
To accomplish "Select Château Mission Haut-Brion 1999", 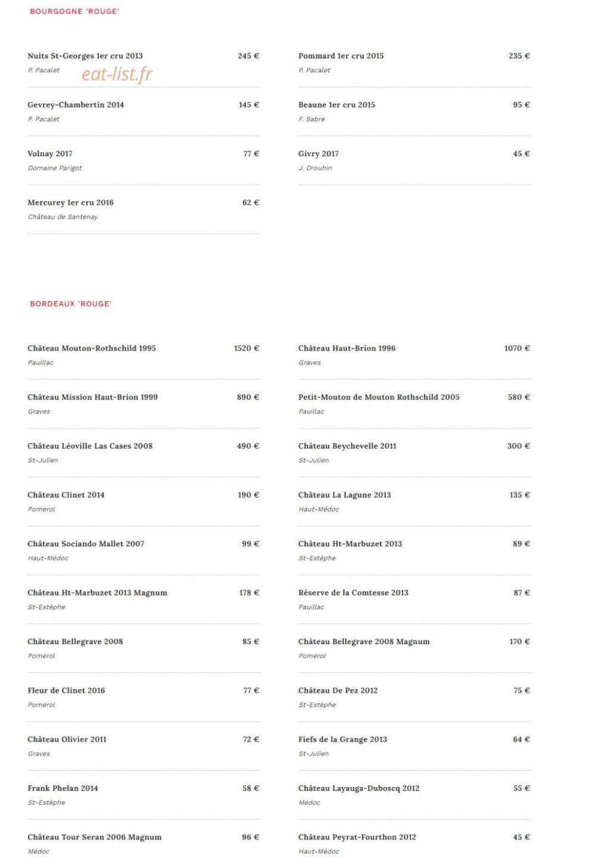I will pyautogui.click(x=93, y=397).
